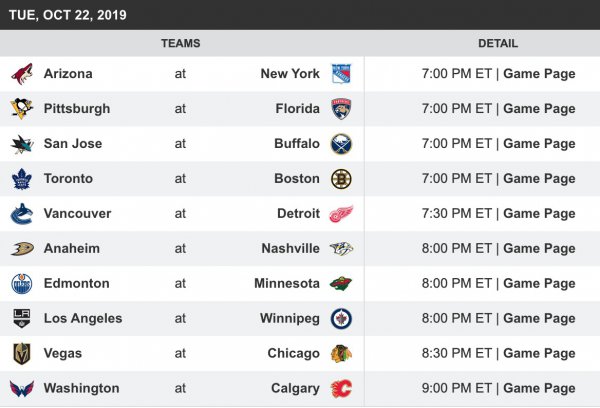Screen dimensions: 600x408
Task: Click the San Jose Sharks logo
Action: click(x=22, y=144)
